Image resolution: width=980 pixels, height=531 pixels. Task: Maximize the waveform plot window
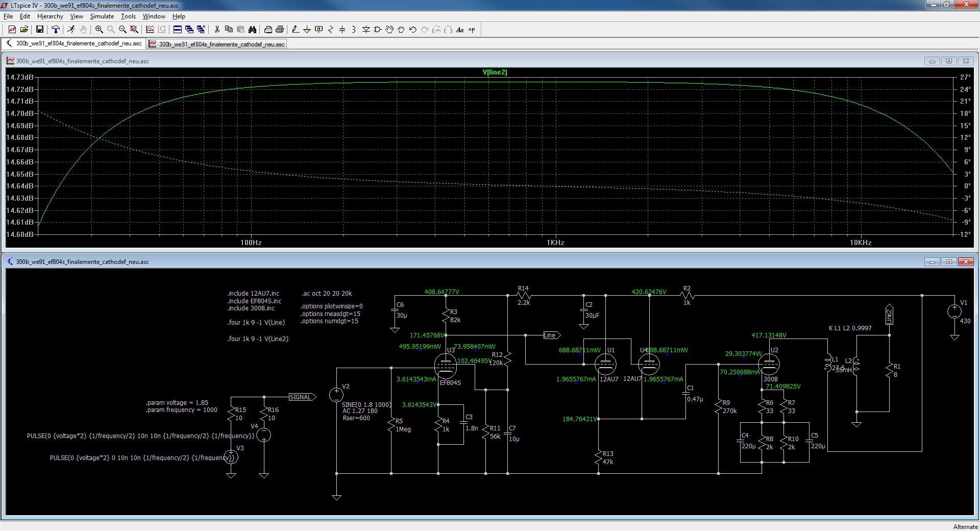[x=949, y=61]
